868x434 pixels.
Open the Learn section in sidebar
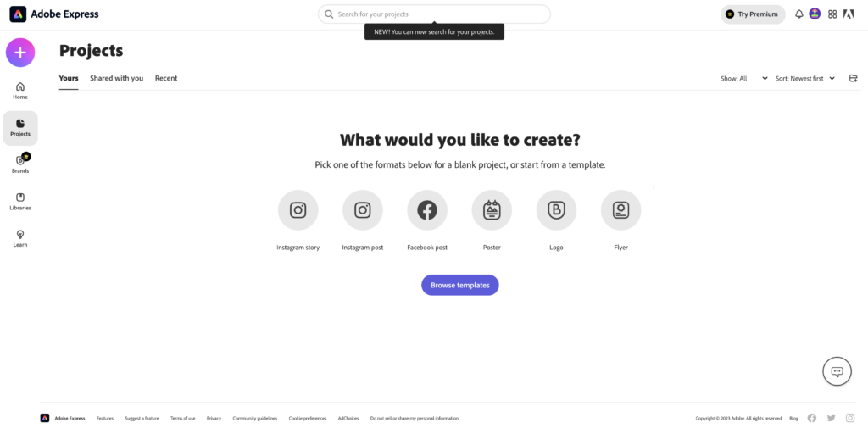click(x=20, y=238)
